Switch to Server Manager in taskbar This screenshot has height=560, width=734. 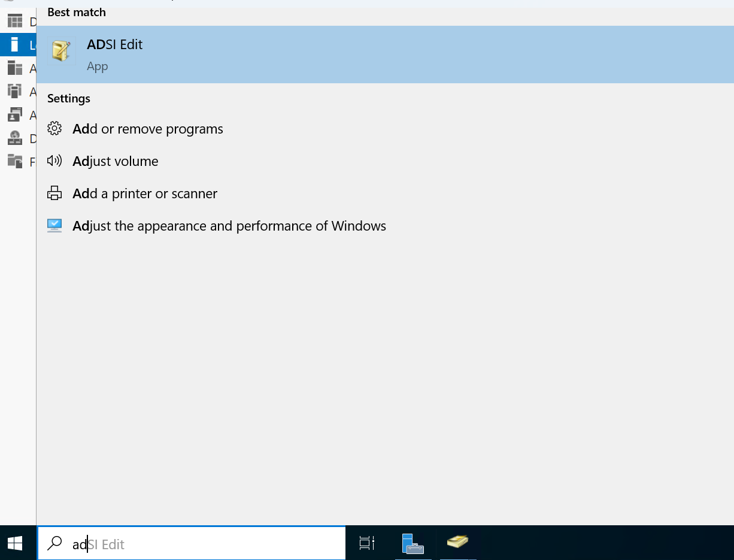point(413,543)
